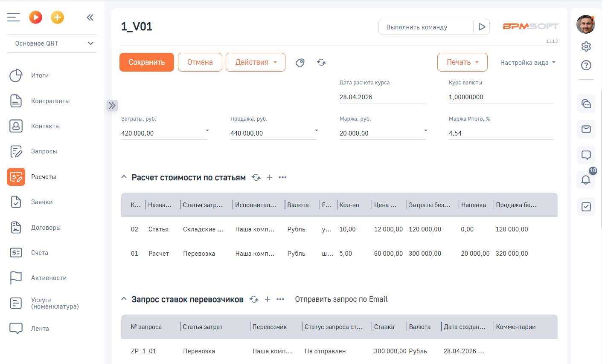Open the email envelope icon in right sidebar
Image resolution: width=602 pixels, height=364 pixels.
click(x=586, y=129)
